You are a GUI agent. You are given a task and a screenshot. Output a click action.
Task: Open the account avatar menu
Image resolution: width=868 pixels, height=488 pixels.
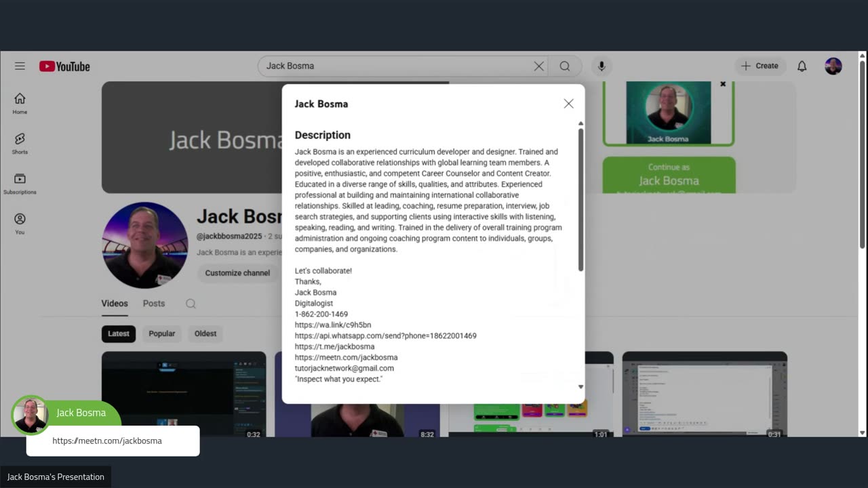point(833,66)
